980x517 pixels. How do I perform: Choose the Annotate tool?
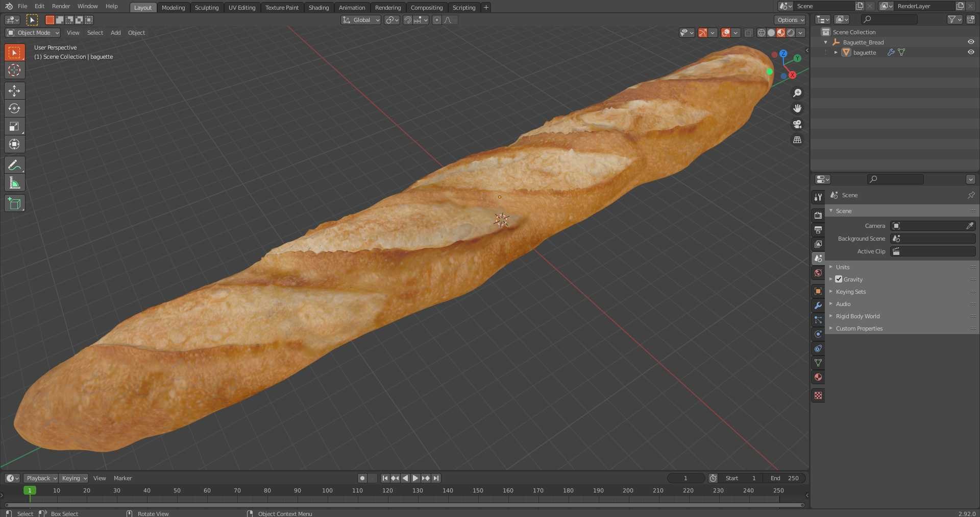point(14,165)
